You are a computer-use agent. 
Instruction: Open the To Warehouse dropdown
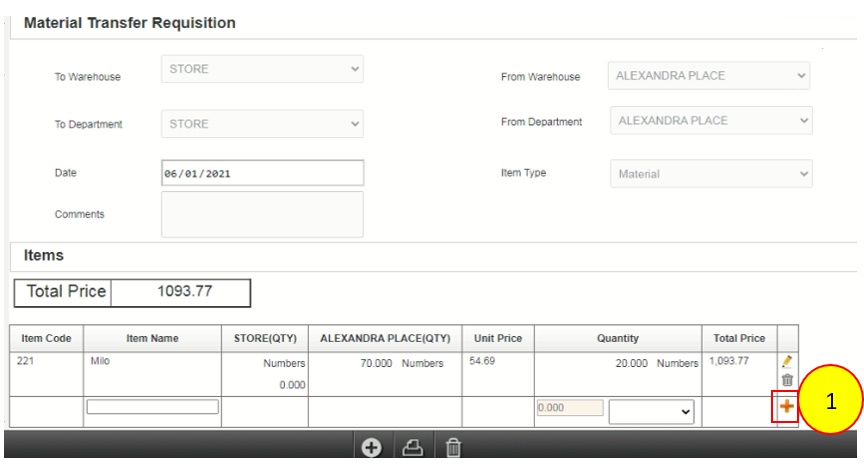click(x=262, y=69)
